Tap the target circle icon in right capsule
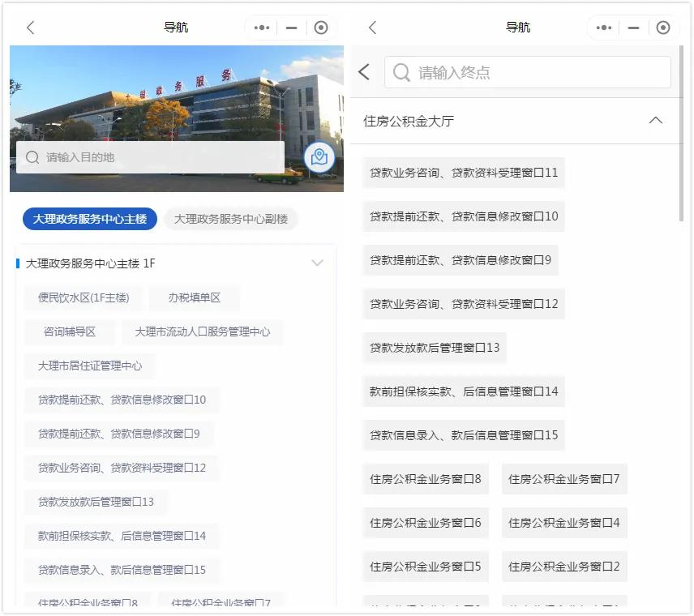 tap(663, 28)
